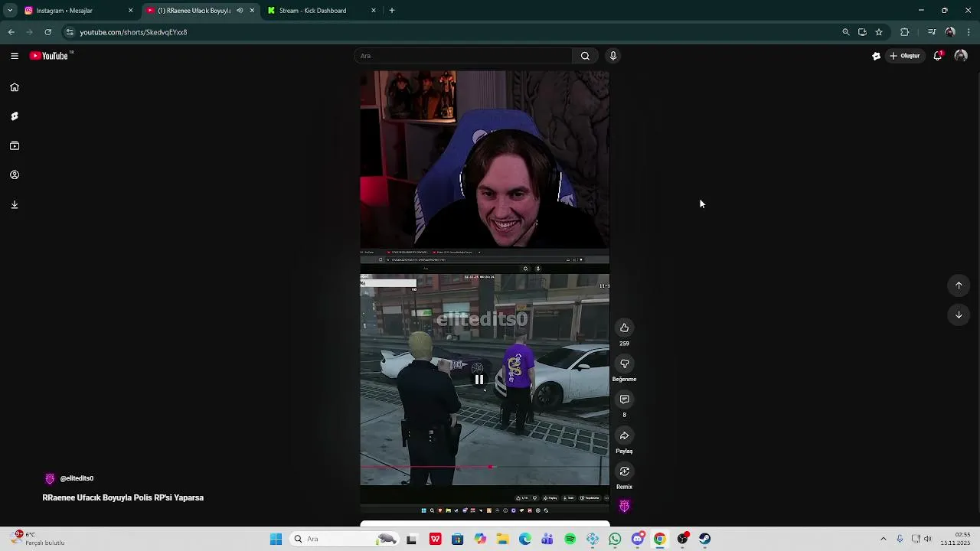
Task: Like this Short
Action: [624, 328]
